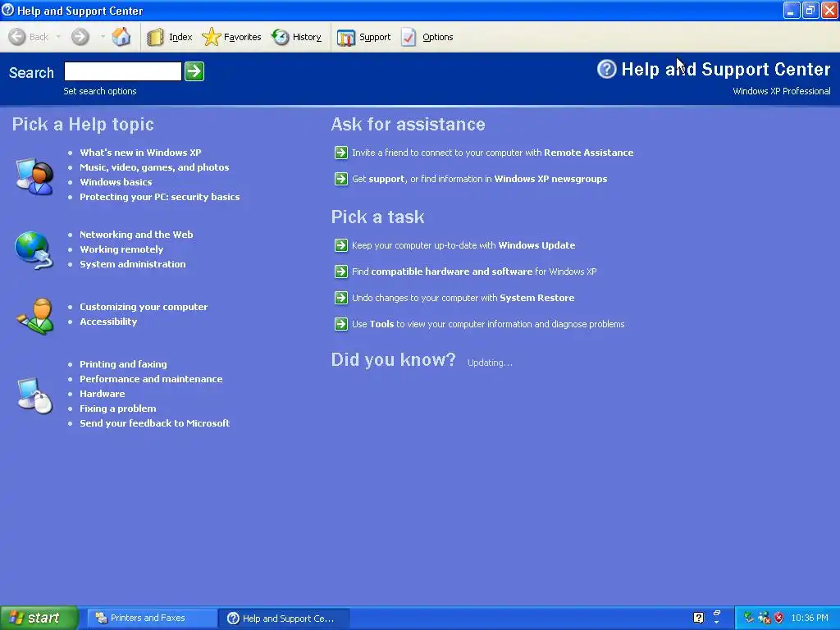This screenshot has width=840, height=630.
Task: Open Fixing a problem topic
Action: (118, 409)
